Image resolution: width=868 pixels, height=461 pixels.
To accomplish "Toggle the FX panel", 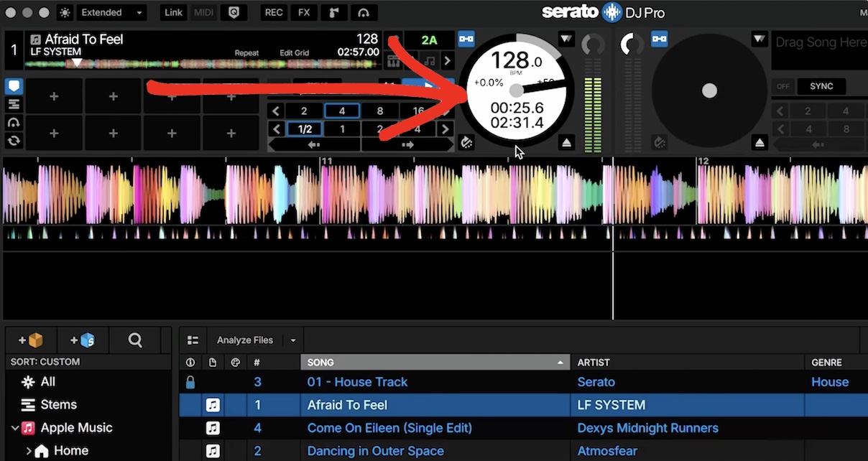I will pyautogui.click(x=304, y=12).
